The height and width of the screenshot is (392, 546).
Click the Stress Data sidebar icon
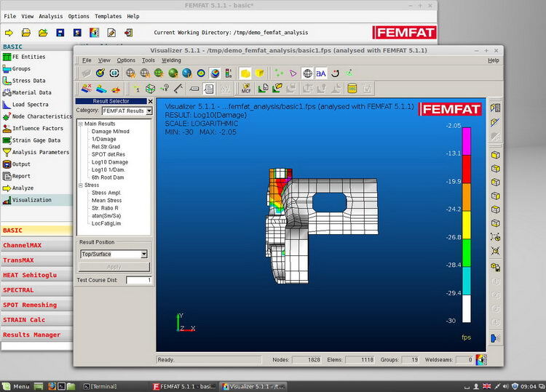[x=7, y=81]
